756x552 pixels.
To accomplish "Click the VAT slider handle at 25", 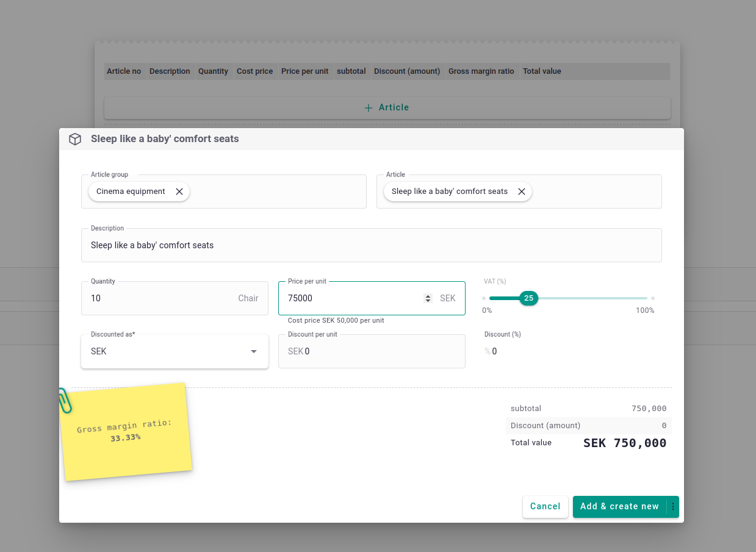I will tap(528, 298).
